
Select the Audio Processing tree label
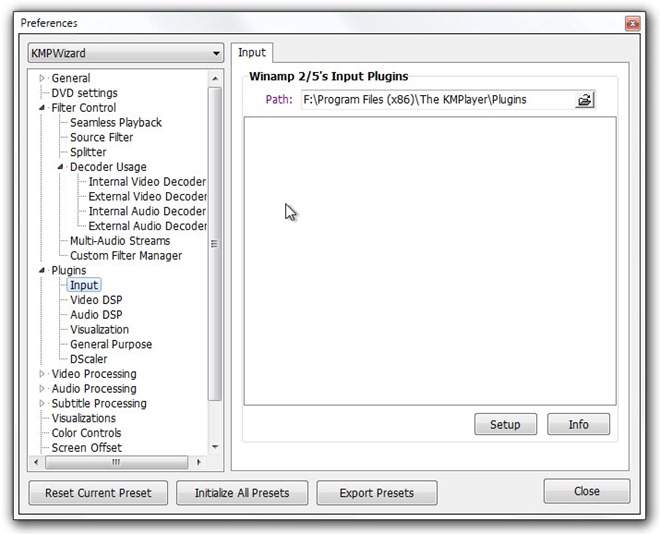(x=94, y=388)
